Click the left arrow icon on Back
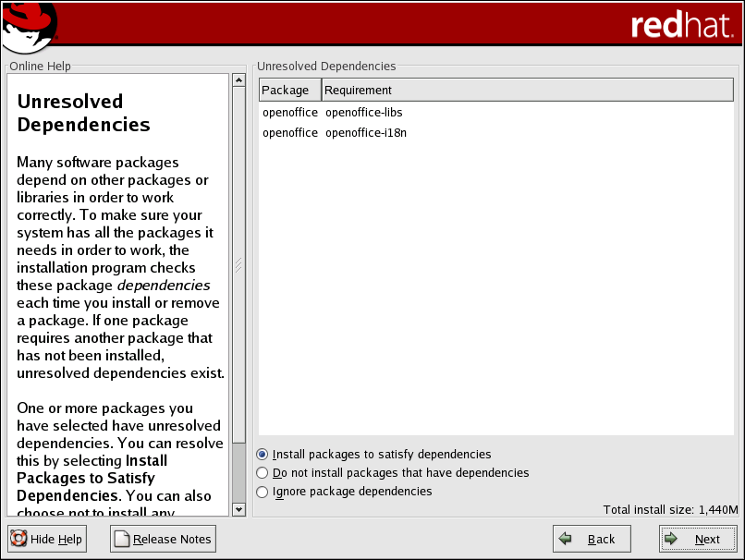Image resolution: width=745 pixels, height=560 pixels. click(566, 539)
